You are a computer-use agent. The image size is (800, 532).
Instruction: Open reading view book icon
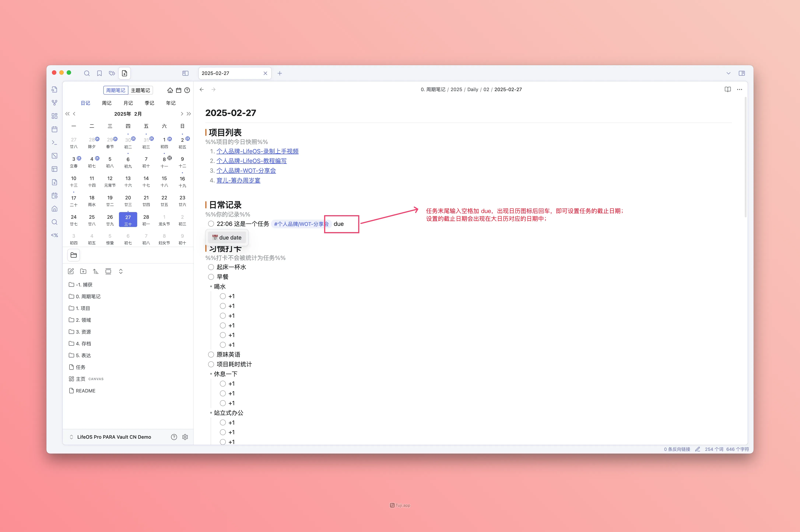pyautogui.click(x=727, y=90)
